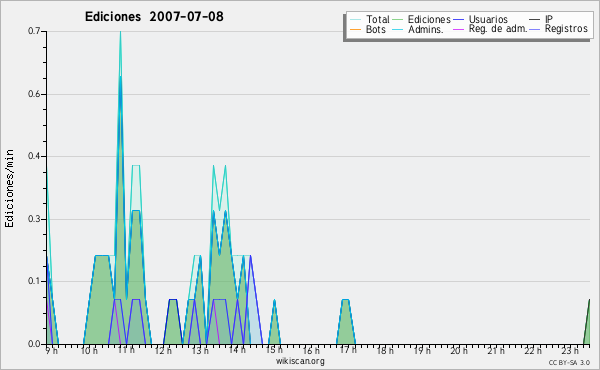Click the 'Ediciones/min' y-axis label
The image size is (600, 370).
point(9,188)
